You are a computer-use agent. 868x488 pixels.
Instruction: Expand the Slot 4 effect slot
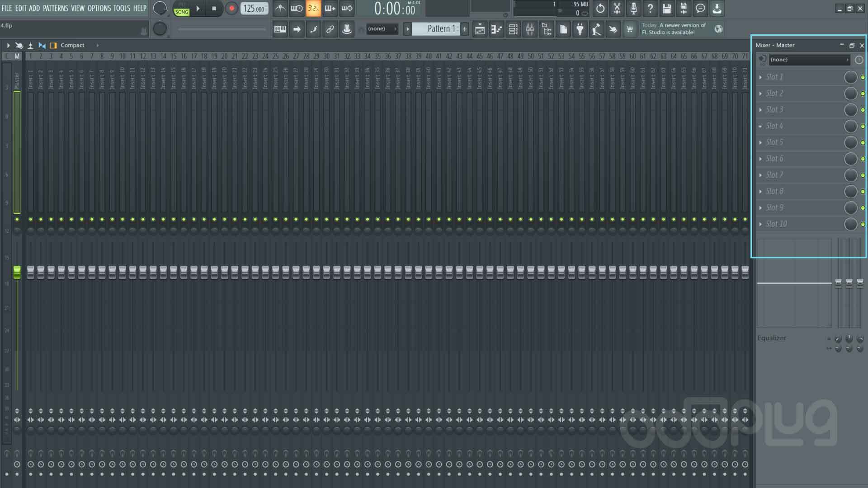click(x=761, y=126)
